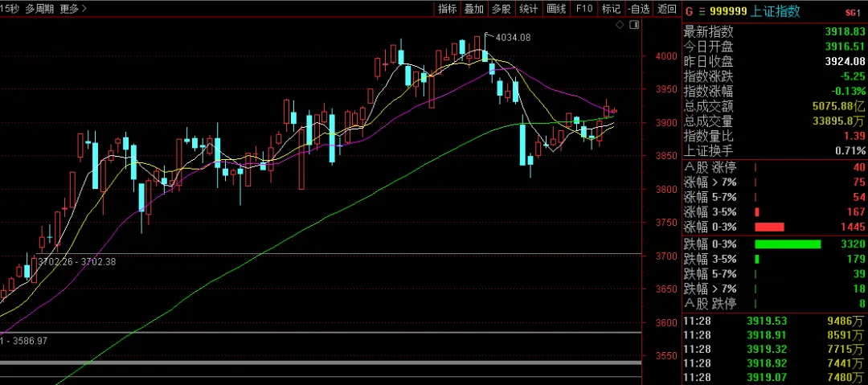The height and width of the screenshot is (385, 868).
Task: Click the 跌幅 3-5% count 179
Action: (856, 260)
